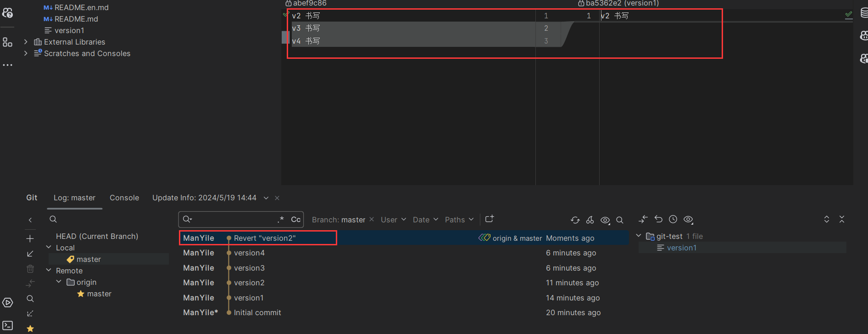The width and height of the screenshot is (868, 334).
Task: Collapse the Remote branches node
Action: pyautogui.click(x=49, y=270)
